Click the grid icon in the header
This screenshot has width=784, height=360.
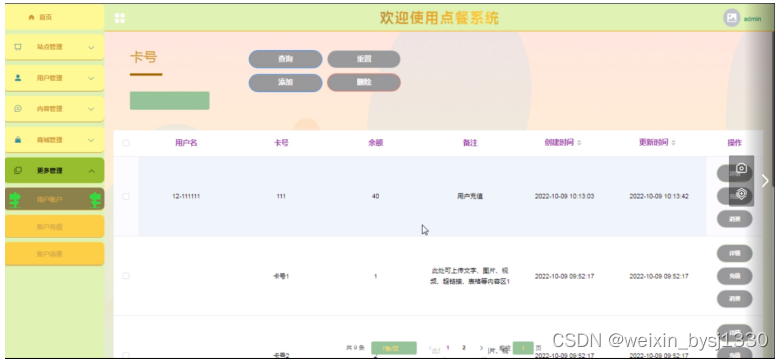pyautogui.click(x=120, y=18)
